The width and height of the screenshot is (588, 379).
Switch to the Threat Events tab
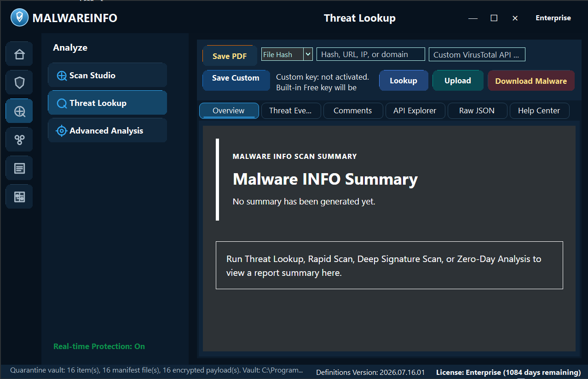coord(290,111)
